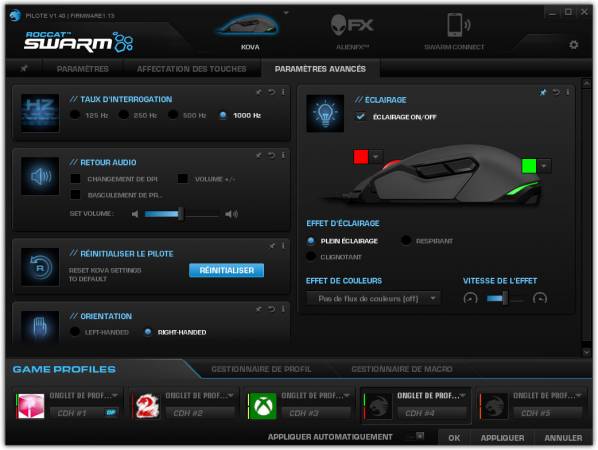
Task: Pin the Réinitialiser le pilote panel
Action: coord(272,246)
